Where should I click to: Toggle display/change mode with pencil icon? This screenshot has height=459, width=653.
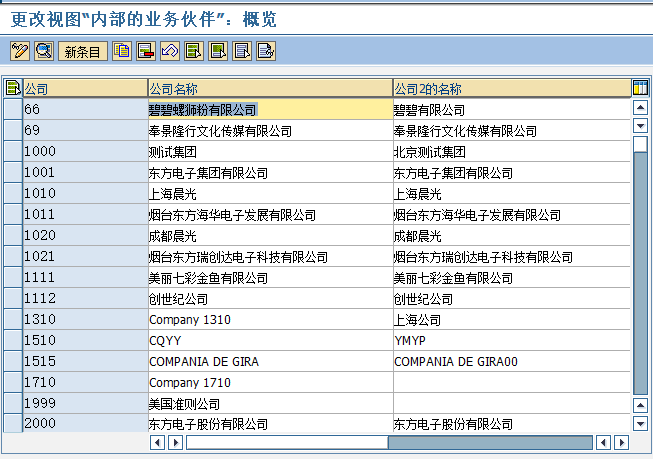20,51
